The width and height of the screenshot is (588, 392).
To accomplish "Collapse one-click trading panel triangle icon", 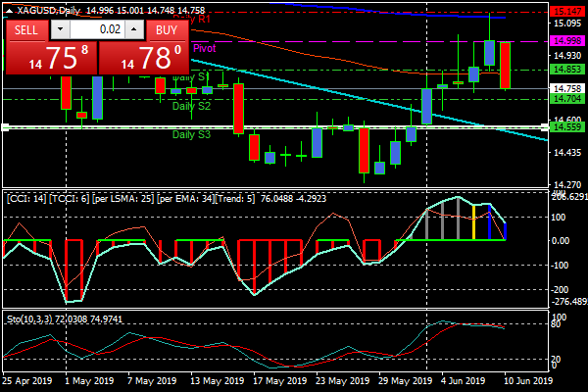I will click(x=8, y=10).
